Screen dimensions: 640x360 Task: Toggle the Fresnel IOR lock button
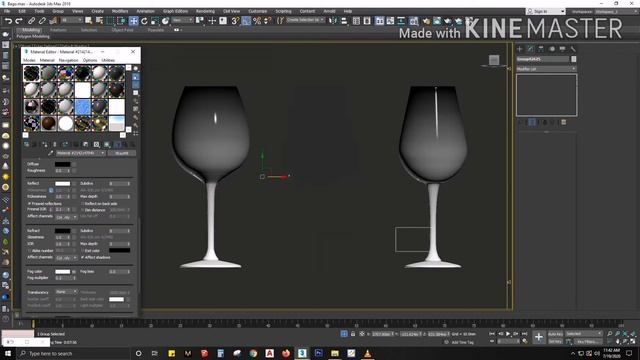51,209
